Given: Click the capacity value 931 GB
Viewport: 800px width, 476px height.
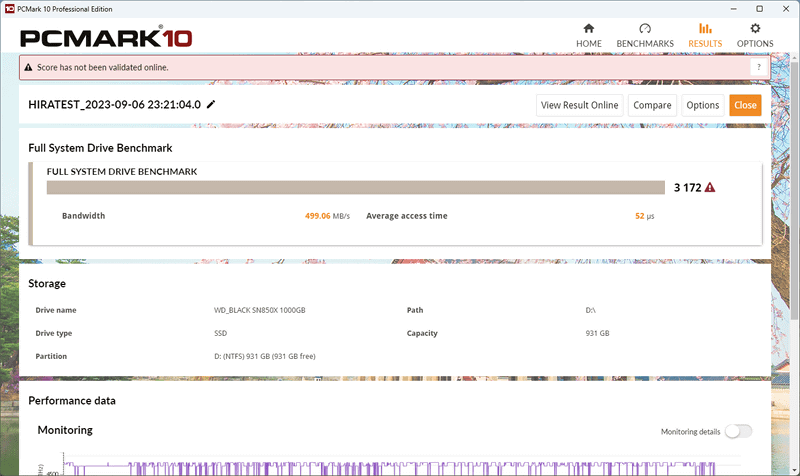Looking at the screenshot, I should [597, 333].
